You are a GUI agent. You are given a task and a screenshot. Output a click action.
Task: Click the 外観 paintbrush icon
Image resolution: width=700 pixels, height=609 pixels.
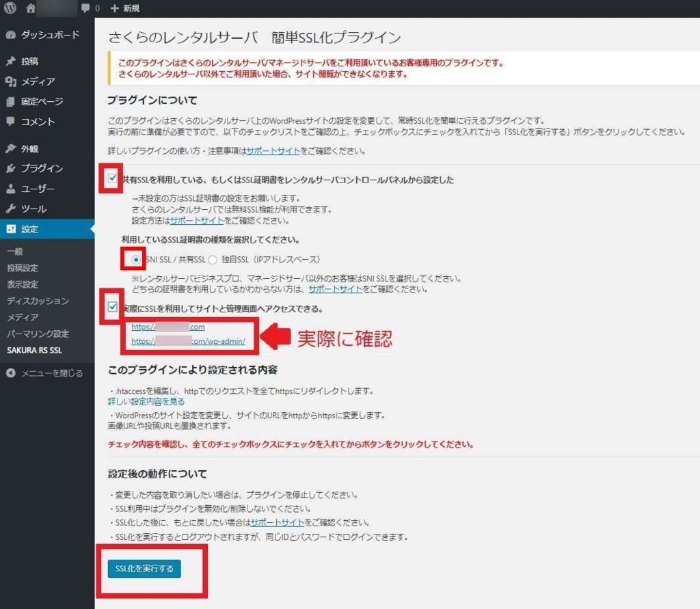(x=11, y=149)
